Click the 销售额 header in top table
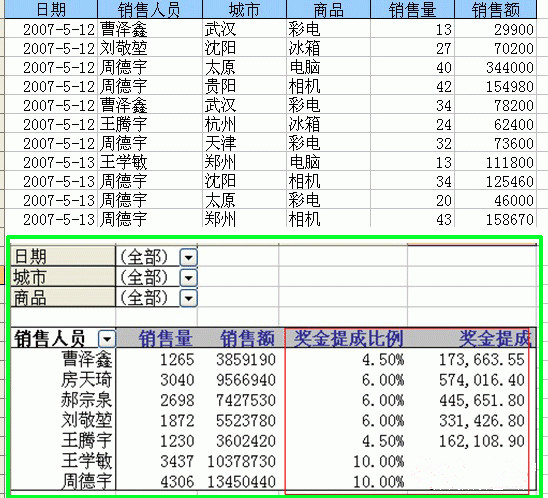The image size is (548, 498). (496, 9)
